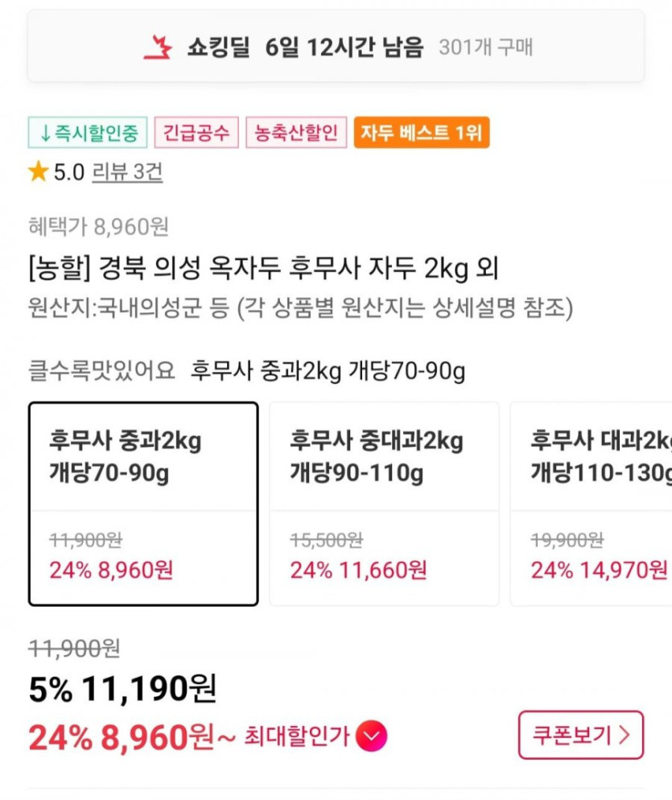
Task: Click the 즉시할인중 instant discount tag
Action: [88, 133]
